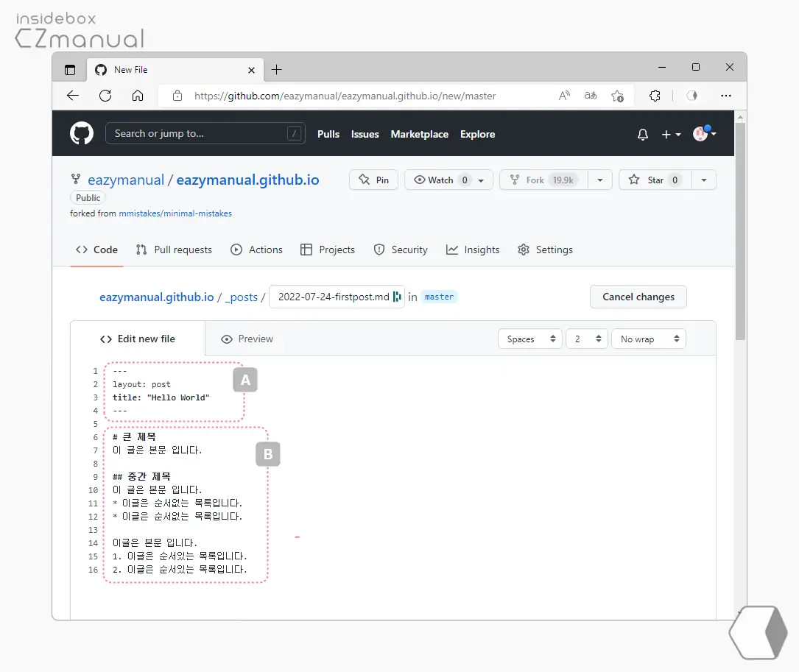
Task: Open the Watch dropdown
Action: click(x=448, y=180)
